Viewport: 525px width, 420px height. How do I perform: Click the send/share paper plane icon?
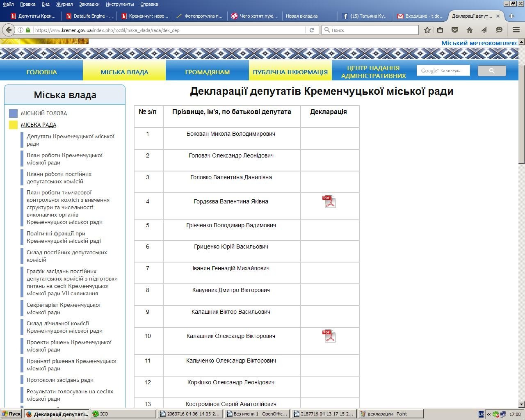484,30
